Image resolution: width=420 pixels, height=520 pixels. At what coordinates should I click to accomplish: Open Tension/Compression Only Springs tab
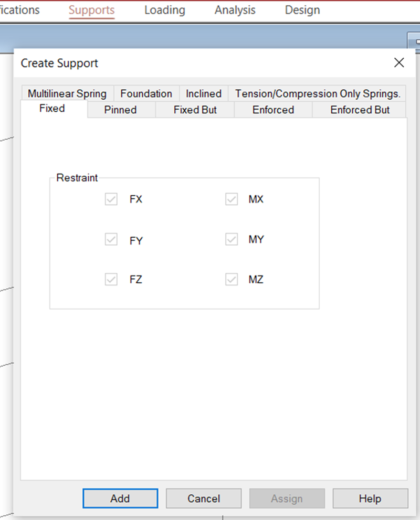click(x=318, y=93)
